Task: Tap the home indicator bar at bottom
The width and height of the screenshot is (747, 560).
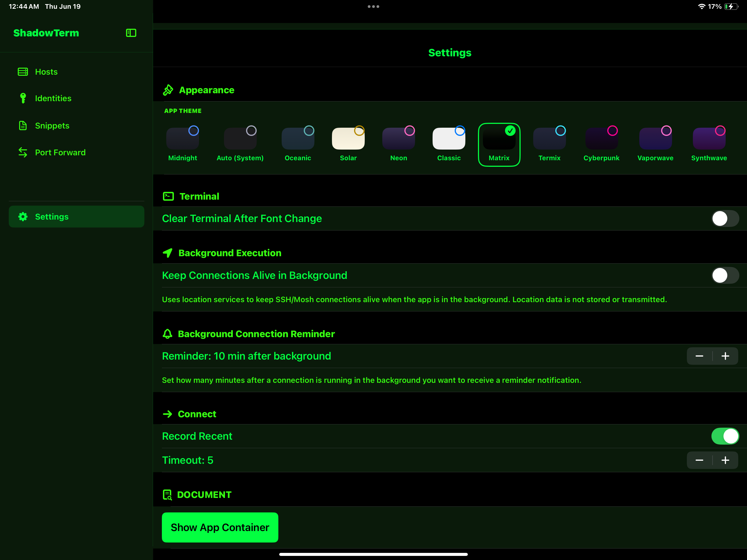Action: [373, 554]
